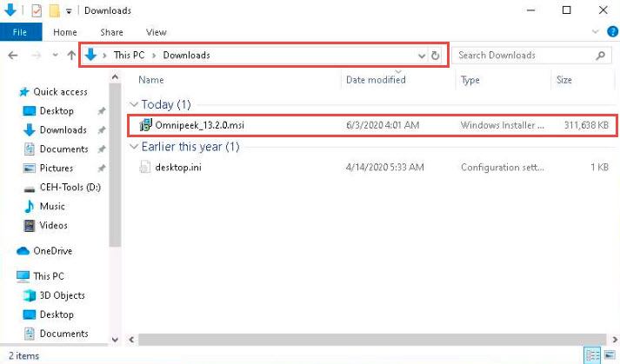Open pinned Documents under Quick access

63,149
